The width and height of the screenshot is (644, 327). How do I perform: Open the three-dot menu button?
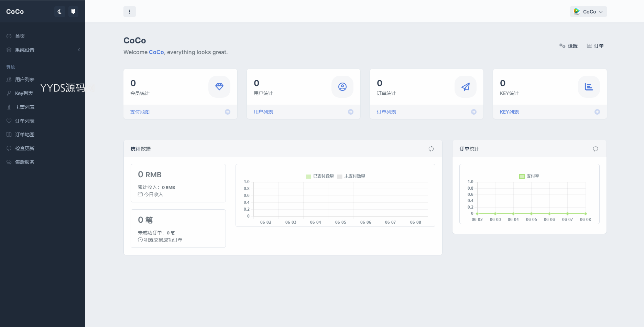point(130,12)
